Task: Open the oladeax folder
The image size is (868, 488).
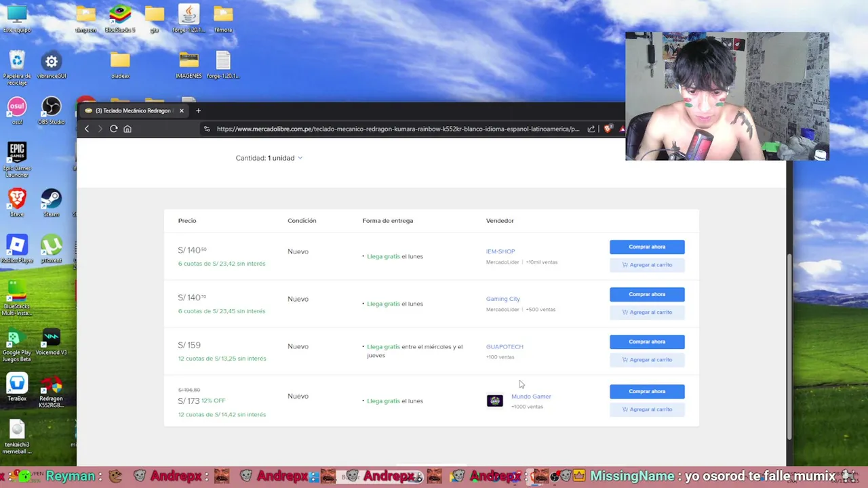Action: click(120, 65)
